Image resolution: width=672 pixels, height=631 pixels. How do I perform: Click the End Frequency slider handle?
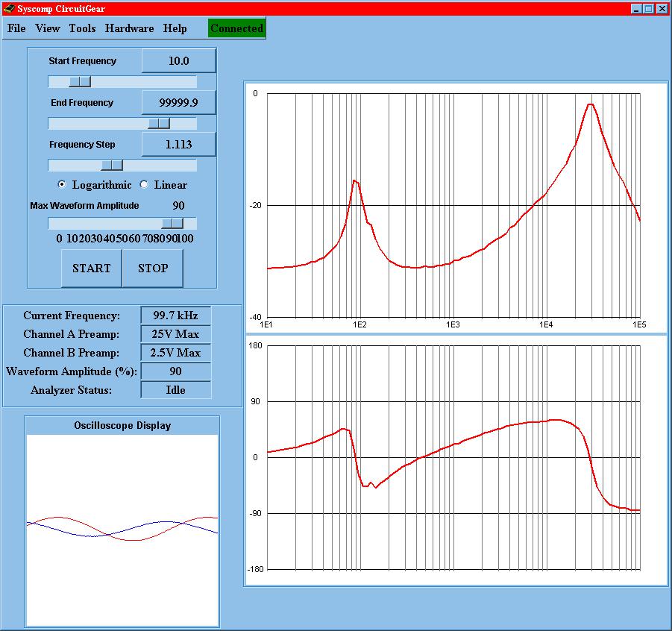tap(159, 123)
